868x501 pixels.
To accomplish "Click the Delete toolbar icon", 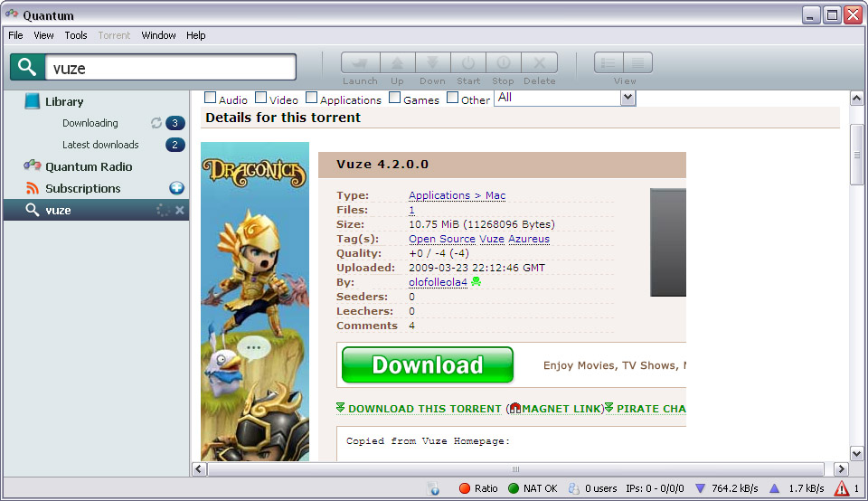I will click(539, 62).
